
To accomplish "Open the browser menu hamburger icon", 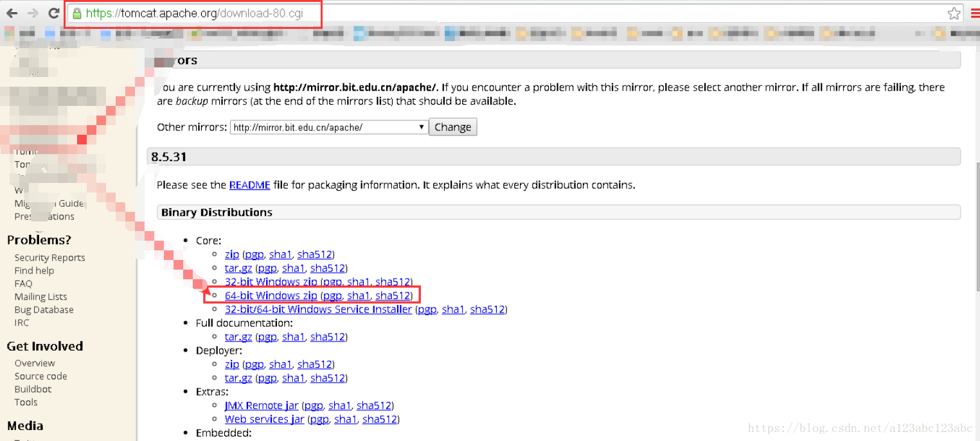I will [975, 13].
